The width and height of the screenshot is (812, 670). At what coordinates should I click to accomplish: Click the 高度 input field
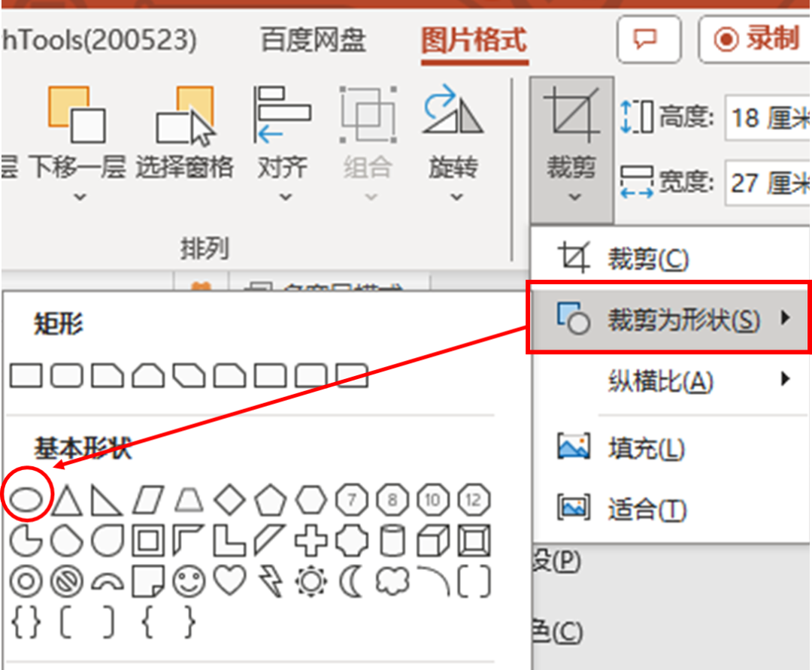[x=767, y=117]
